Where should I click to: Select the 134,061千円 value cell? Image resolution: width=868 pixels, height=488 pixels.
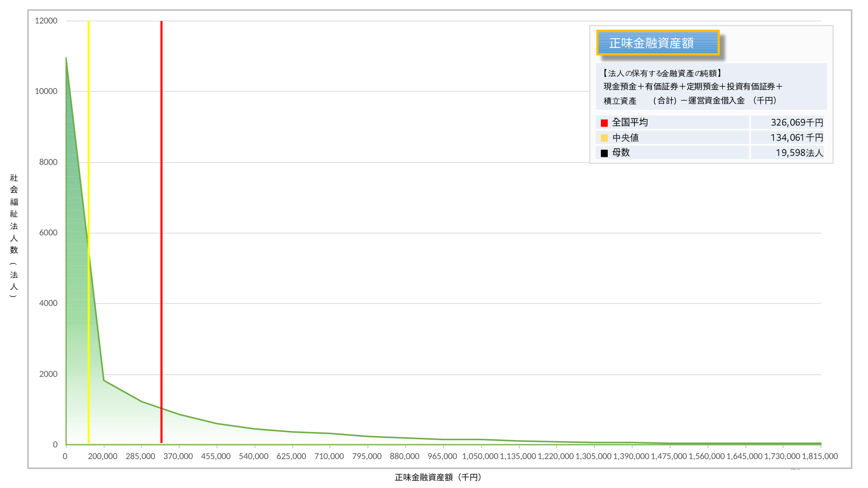click(797, 137)
